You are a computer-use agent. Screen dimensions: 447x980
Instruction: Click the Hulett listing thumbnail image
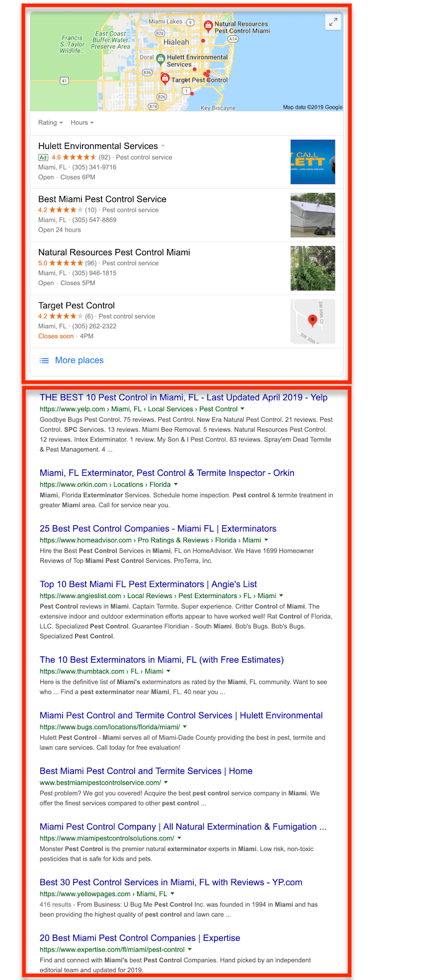313,162
